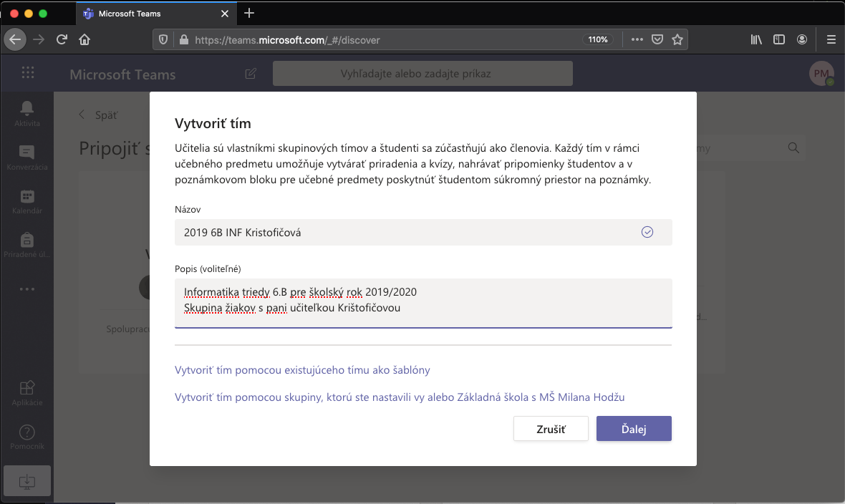The width and height of the screenshot is (845, 504).
Task: Click the download desktop app icon
Action: pyautogui.click(x=26, y=481)
